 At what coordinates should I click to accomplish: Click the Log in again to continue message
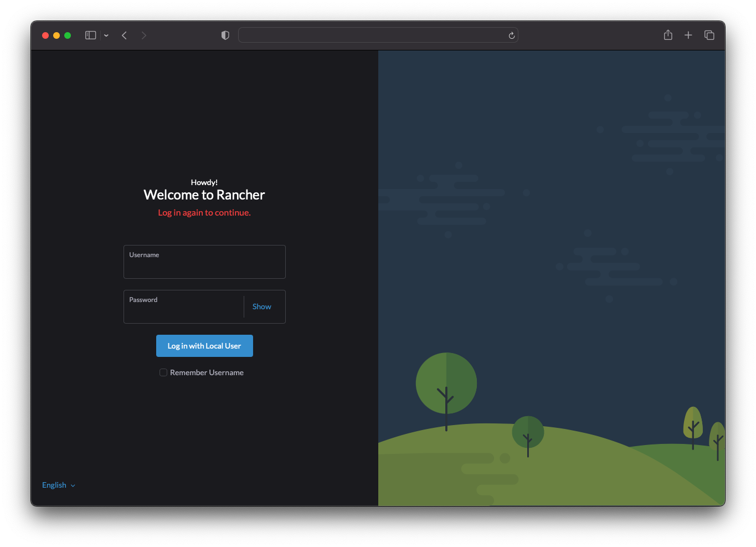click(204, 212)
